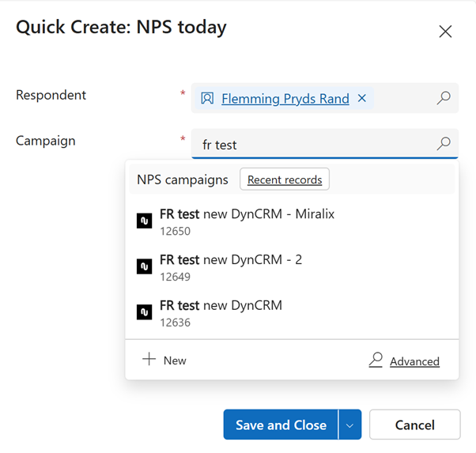Create a New NPS campaign record
The image size is (476, 453).
coord(164,360)
